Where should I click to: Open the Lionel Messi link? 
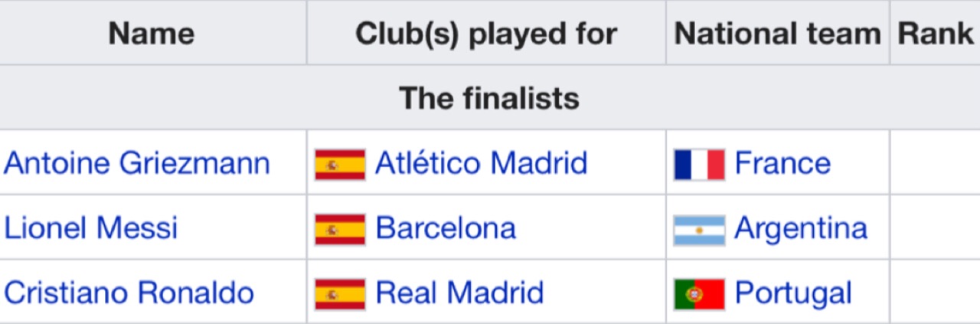pyautogui.click(x=91, y=228)
